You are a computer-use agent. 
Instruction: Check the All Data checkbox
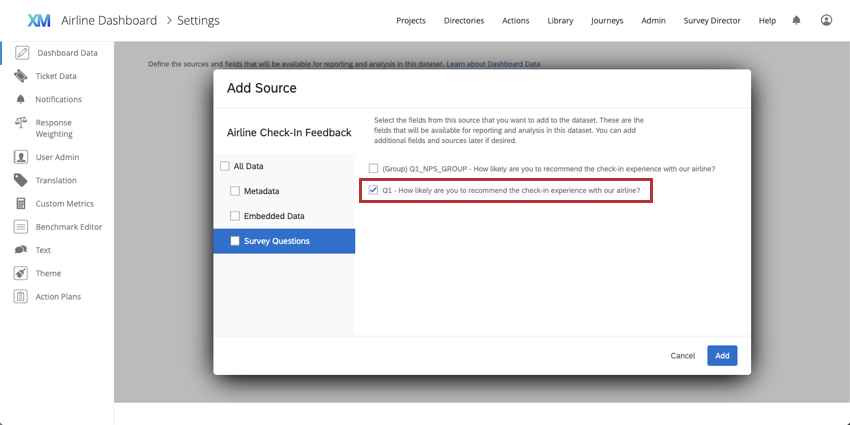click(x=224, y=166)
